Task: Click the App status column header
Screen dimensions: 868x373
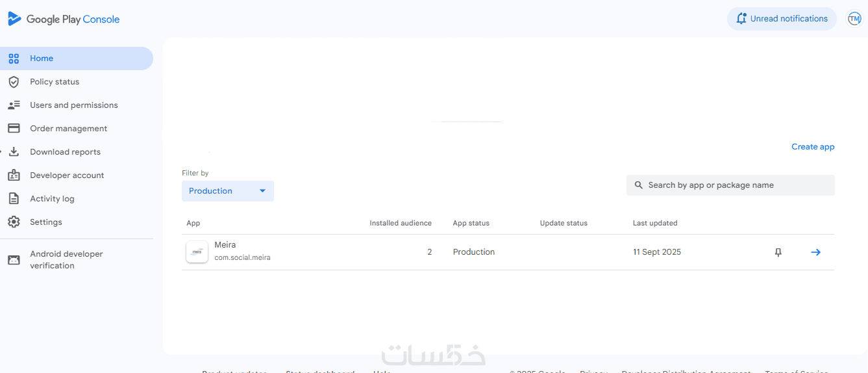Action: [x=471, y=223]
